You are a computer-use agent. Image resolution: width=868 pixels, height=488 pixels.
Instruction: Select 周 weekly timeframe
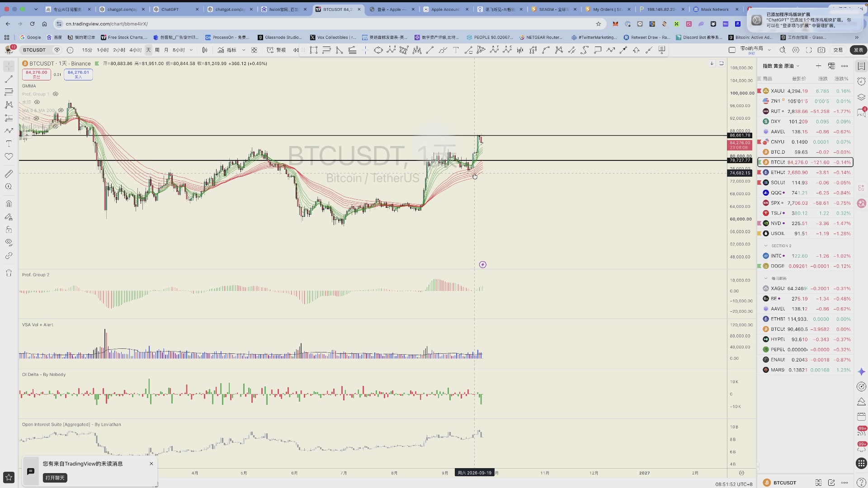click(157, 50)
